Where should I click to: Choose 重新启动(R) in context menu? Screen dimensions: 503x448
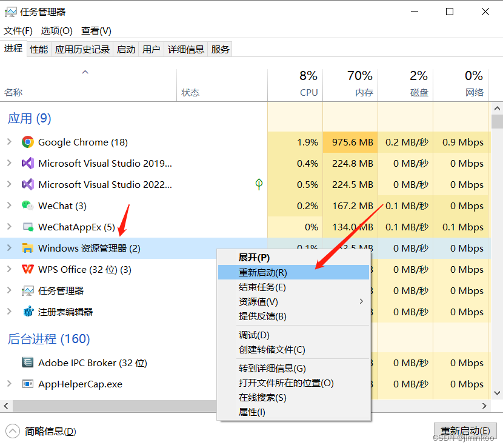(293, 272)
